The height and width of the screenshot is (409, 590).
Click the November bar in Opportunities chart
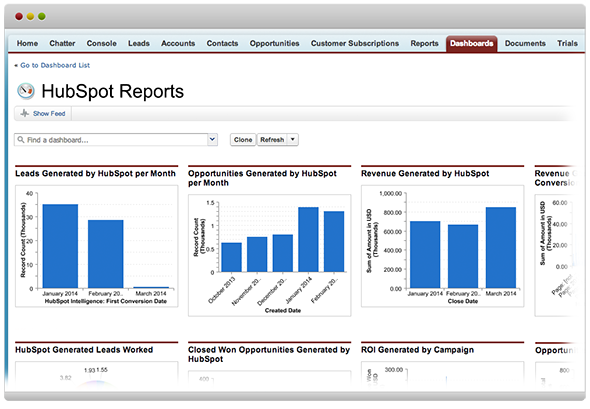[257, 254]
